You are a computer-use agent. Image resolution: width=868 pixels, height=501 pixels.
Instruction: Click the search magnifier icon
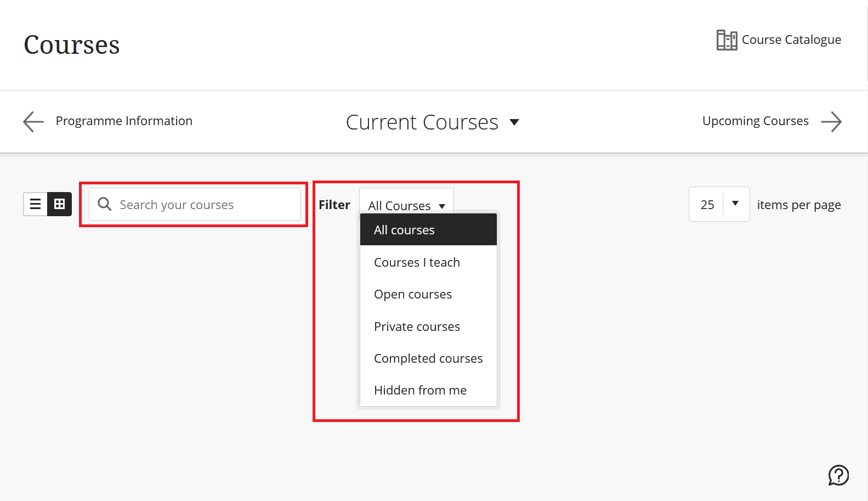104,204
